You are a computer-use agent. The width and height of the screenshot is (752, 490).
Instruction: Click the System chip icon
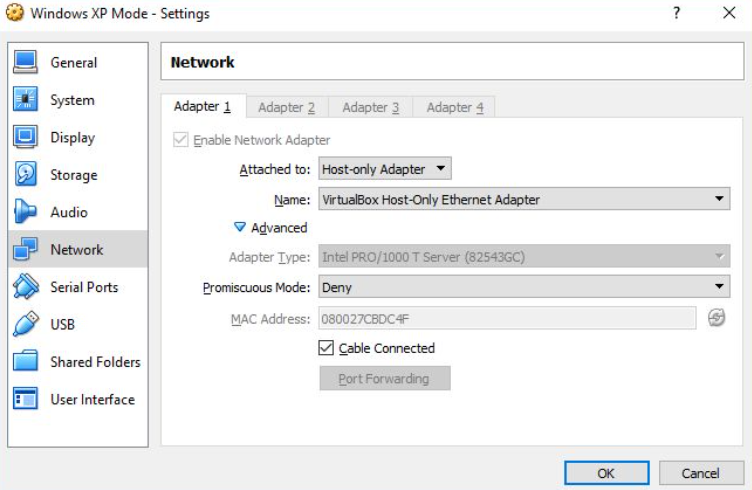click(x=25, y=100)
